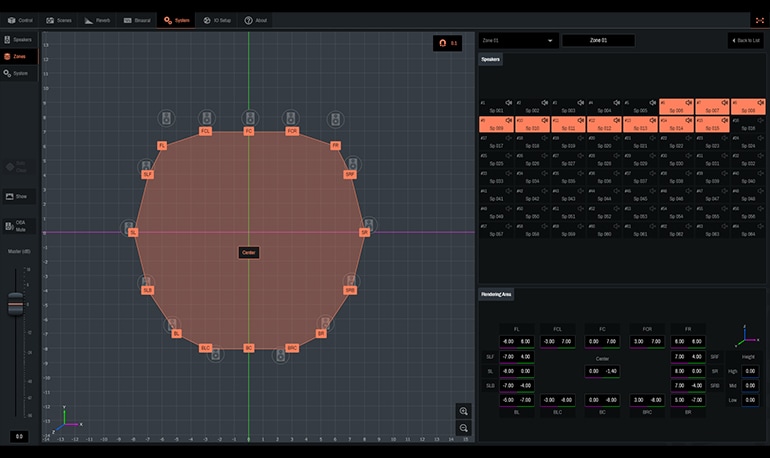Click the zoom out magnifier icon
This screenshot has width=770, height=458.
(463, 428)
